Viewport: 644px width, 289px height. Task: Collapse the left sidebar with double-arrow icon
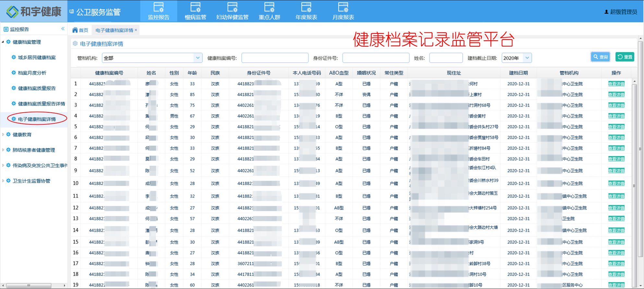(63, 29)
